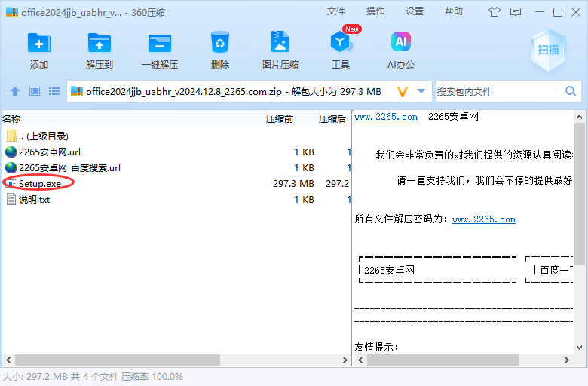Click the preview pane scroll up arrow
The width and height of the screenshot is (588, 386).
pos(580,117)
